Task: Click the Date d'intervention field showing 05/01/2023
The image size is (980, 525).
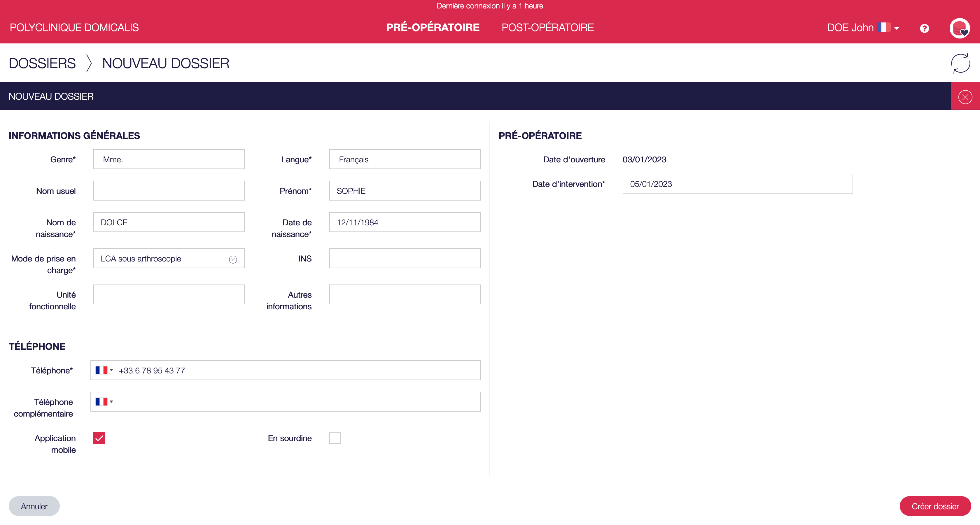Action: [x=738, y=184]
